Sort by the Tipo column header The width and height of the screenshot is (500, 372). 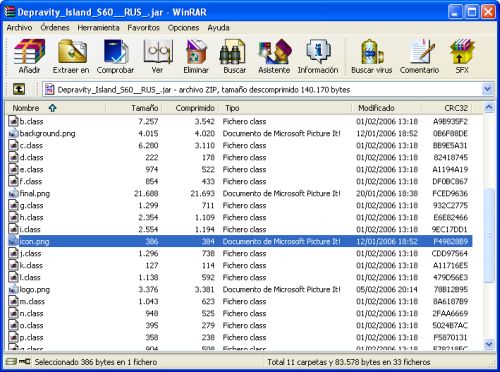pos(285,108)
